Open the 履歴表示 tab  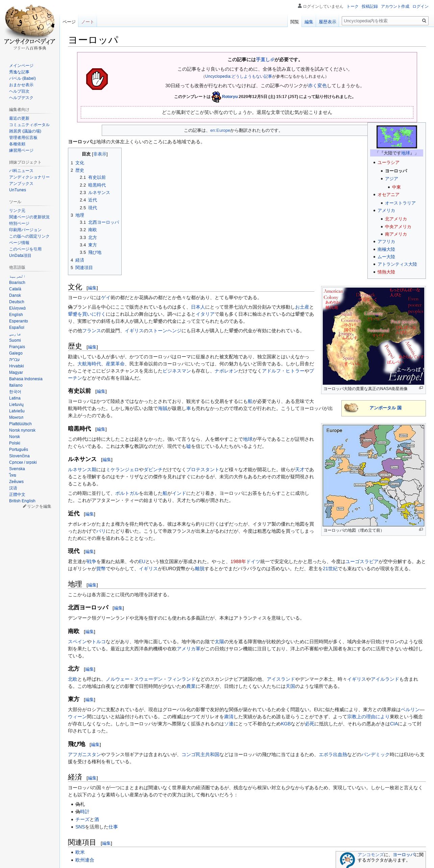click(327, 22)
